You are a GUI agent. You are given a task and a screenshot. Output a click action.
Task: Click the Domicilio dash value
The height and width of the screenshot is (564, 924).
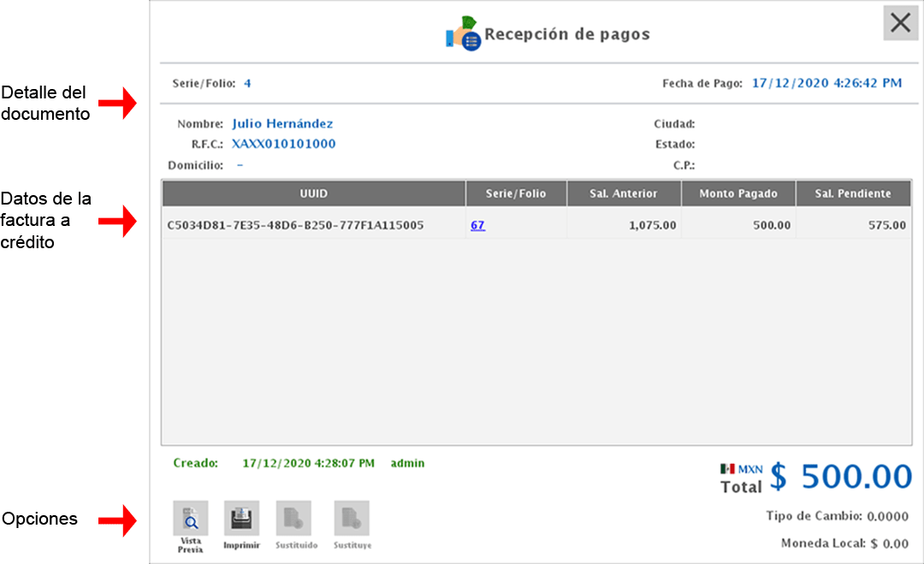(x=238, y=163)
